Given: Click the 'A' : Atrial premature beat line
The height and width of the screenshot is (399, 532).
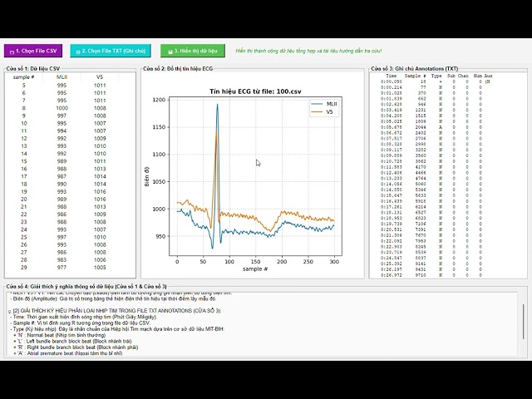Looking at the screenshot, I should click(67, 353).
